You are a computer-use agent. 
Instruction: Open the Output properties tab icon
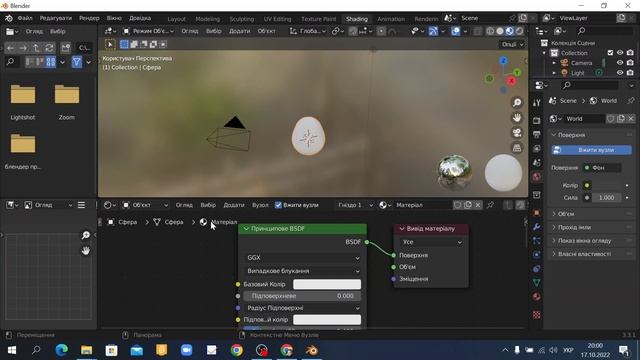(x=536, y=134)
